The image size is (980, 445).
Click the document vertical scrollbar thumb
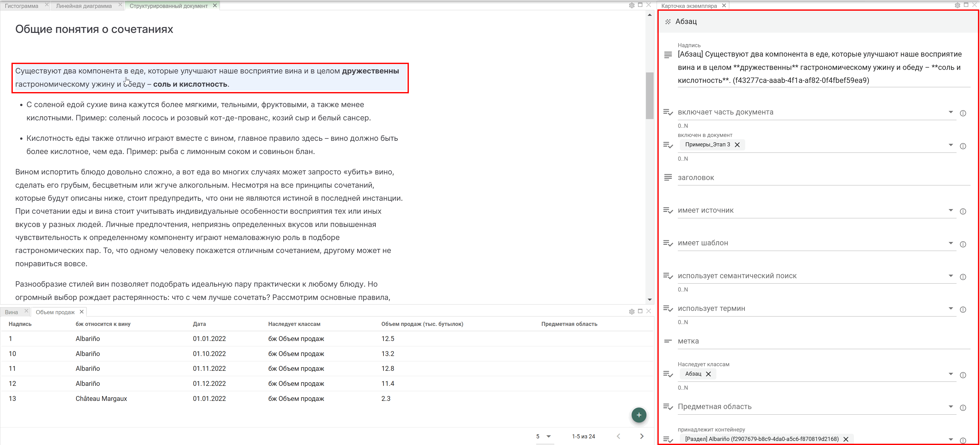(650, 96)
